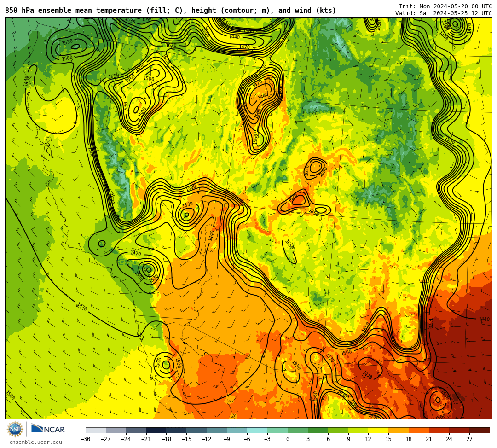Screen dimensions: 497x448
Task: Pick the colorbar swatch between -9 and -6
Action: point(237,430)
